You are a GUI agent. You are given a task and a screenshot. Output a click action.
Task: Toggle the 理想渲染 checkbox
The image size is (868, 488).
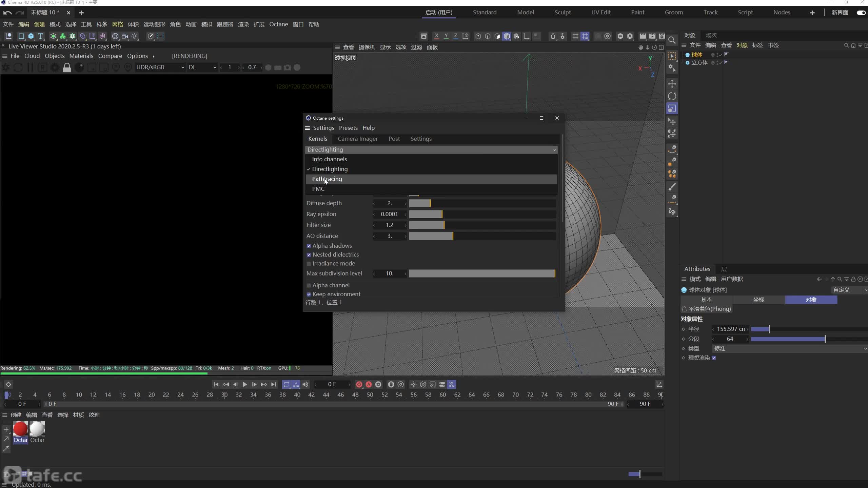click(714, 358)
